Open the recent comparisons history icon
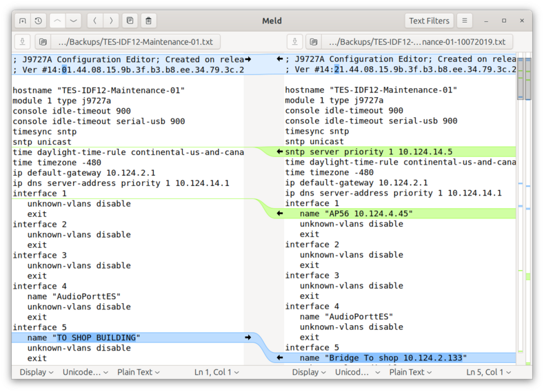The height and width of the screenshot is (392, 544). coord(39,21)
